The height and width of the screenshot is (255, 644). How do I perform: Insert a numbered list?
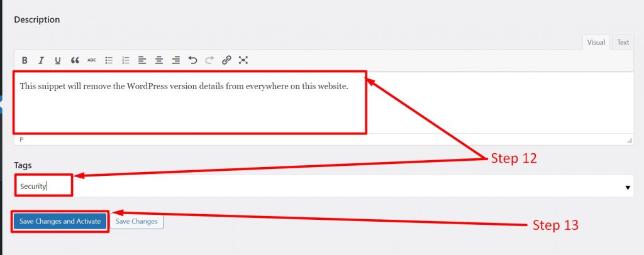(x=126, y=60)
